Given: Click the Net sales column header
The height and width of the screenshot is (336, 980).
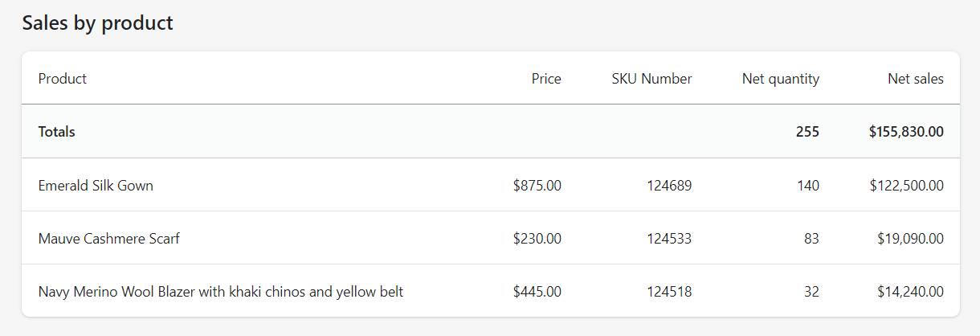Looking at the screenshot, I should coord(915,79).
